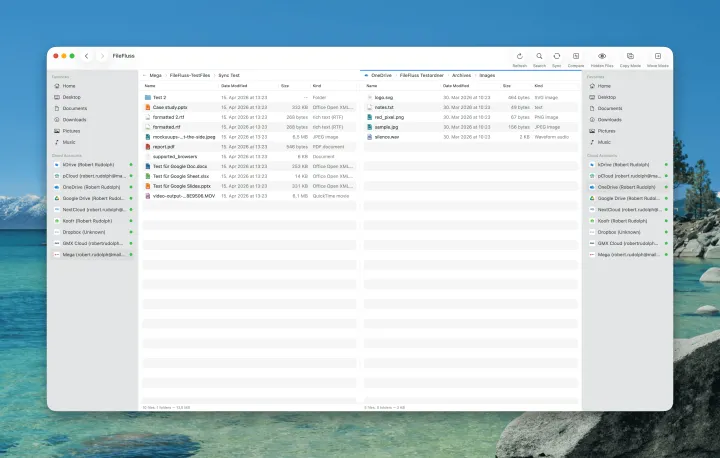Select notes.txt in the right pane
This screenshot has width=720, height=458.
tap(471, 107)
